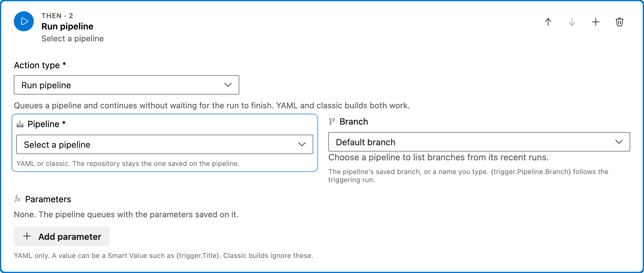Click the 'None. The pipeline queues' text
This screenshot has width=644, height=273.
tap(126, 214)
